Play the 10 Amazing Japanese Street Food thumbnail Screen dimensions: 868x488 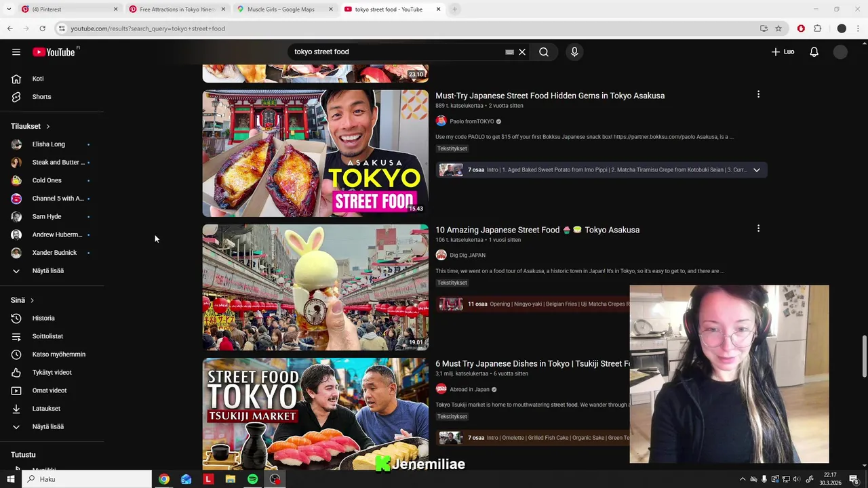(315, 287)
